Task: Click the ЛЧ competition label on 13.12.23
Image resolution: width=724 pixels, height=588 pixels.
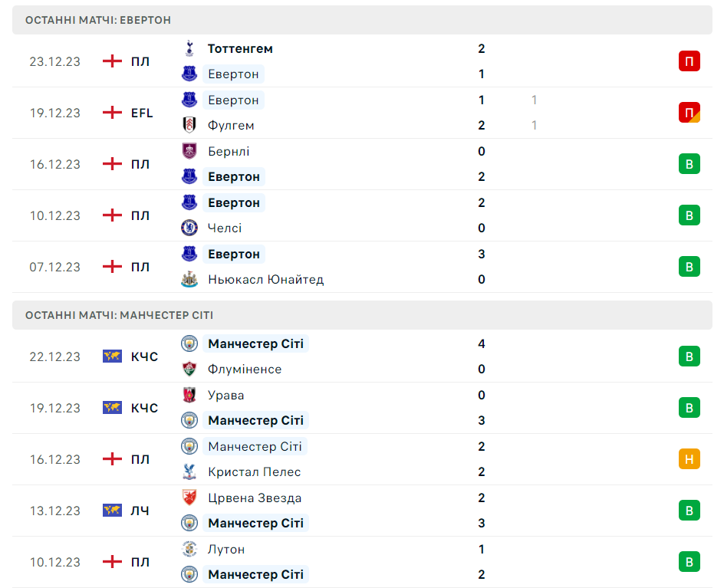Action: pos(140,511)
